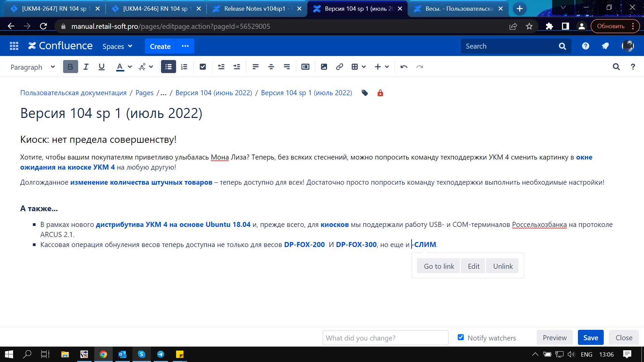
Task: Click the insert image icon
Action: coord(324,67)
